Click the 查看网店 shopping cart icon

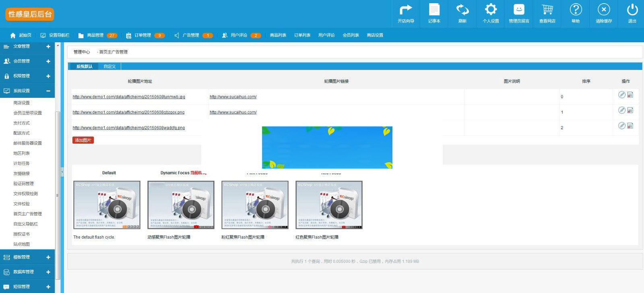tap(547, 10)
